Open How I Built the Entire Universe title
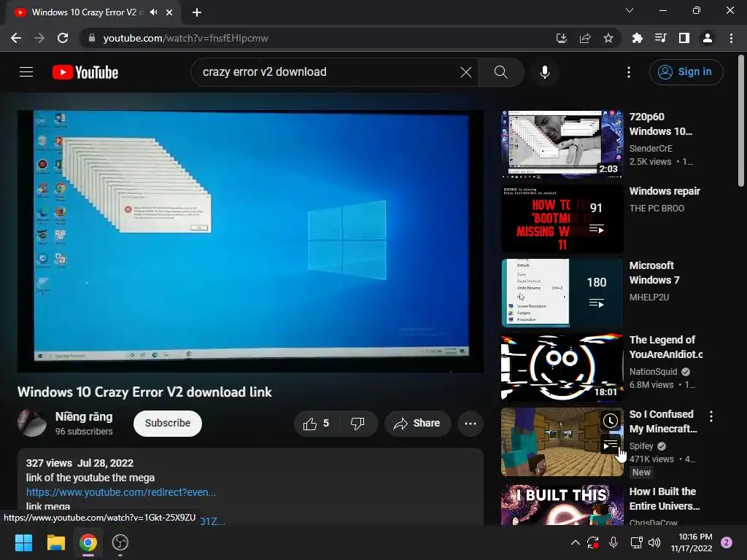 (665, 499)
